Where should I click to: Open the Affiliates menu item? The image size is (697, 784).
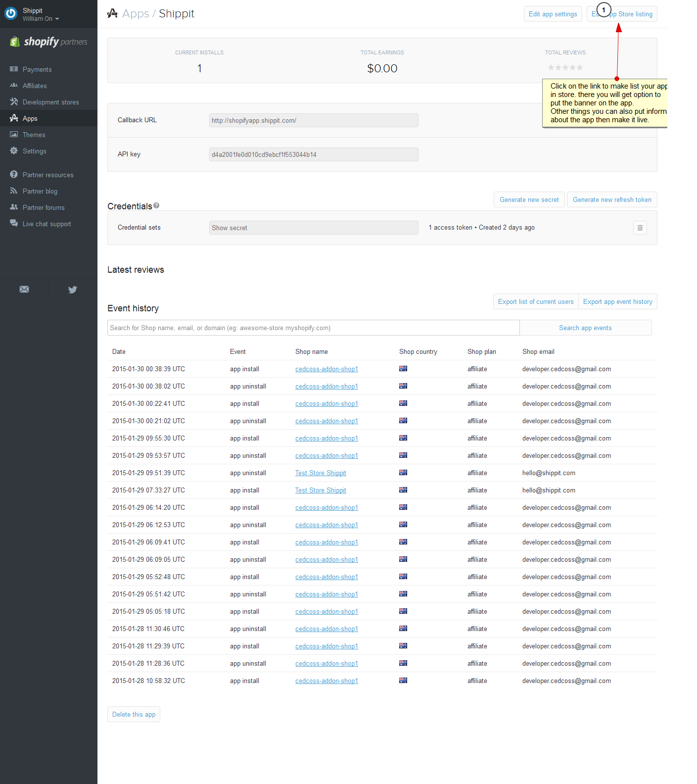[35, 86]
